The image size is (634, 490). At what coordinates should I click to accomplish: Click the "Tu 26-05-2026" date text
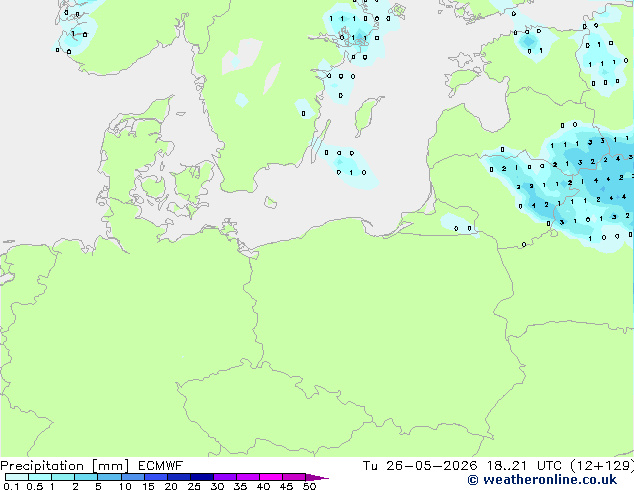(x=420, y=466)
